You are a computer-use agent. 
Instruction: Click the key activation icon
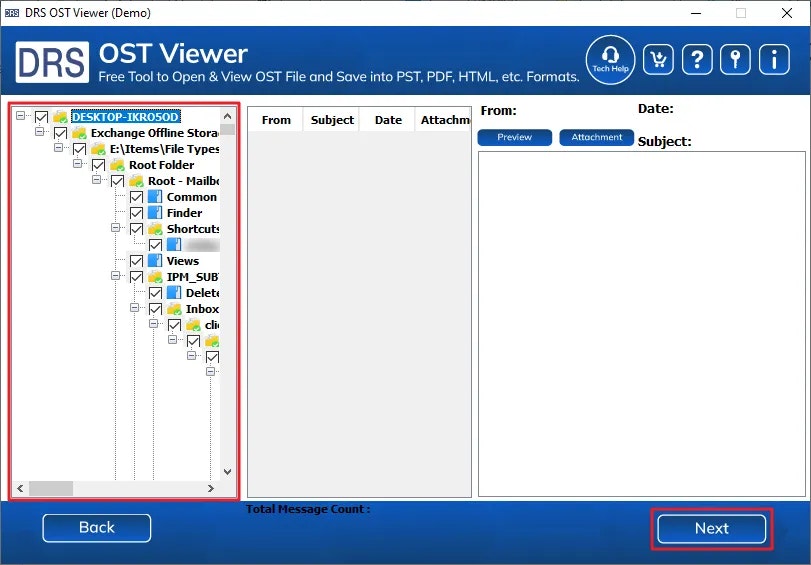[735, 60]
